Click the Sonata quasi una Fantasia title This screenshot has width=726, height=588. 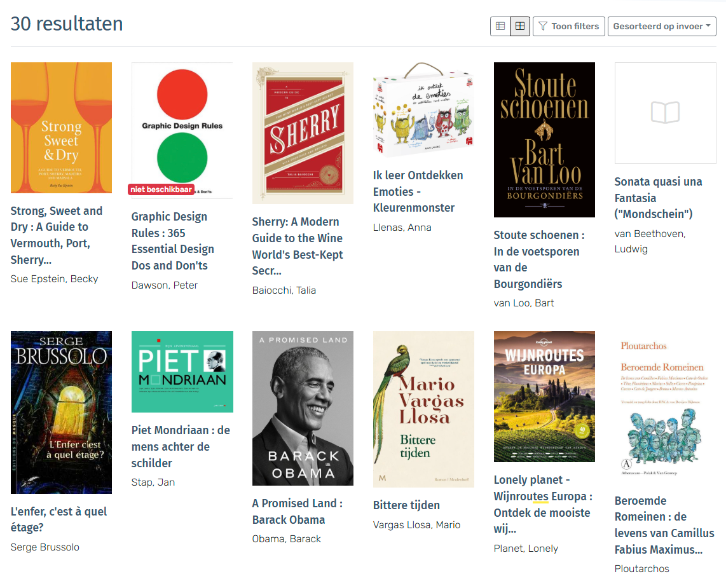658,198
